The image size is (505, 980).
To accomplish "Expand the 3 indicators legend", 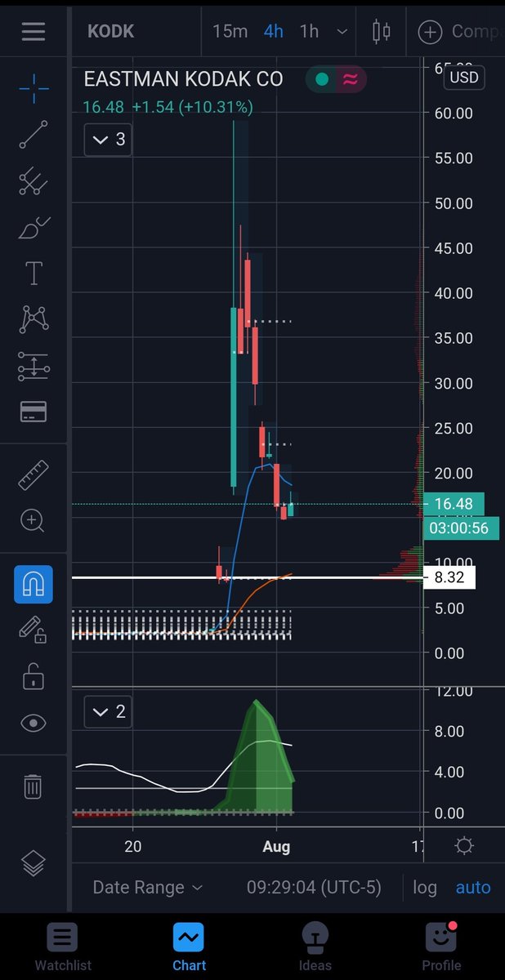I will coord(109,140).
